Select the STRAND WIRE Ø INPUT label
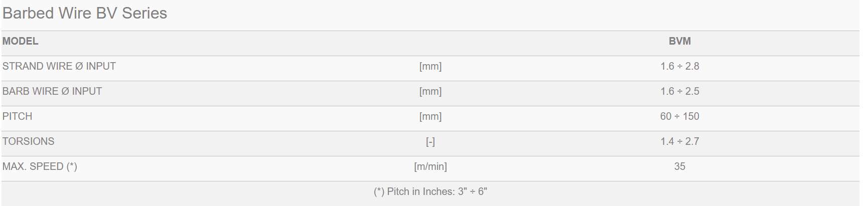Image resolution: width=868 pixels, height=206 pixels. (x=59, y=66)
